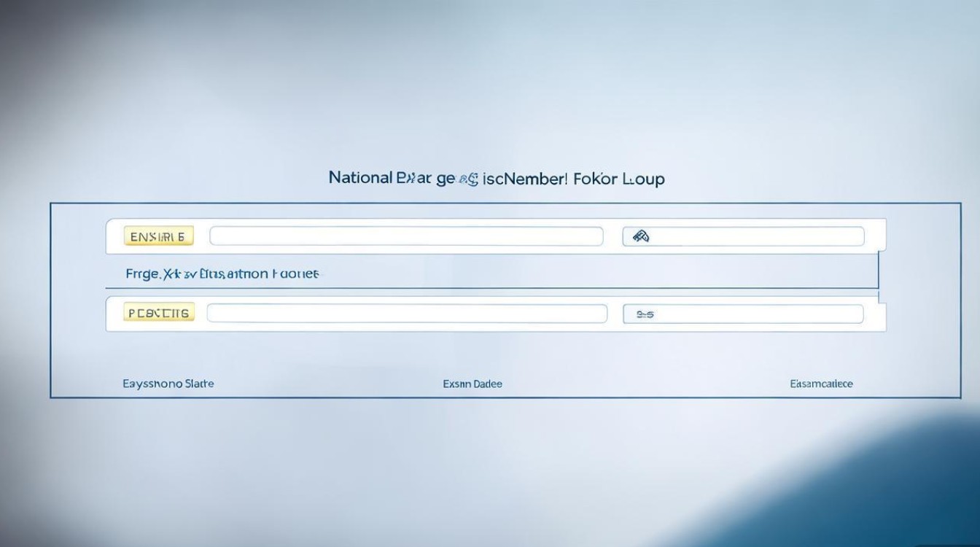Viewport: 980px width, 547px height.
Task: Open the 'Frge' text link between rows
Action: coord(141,274)
